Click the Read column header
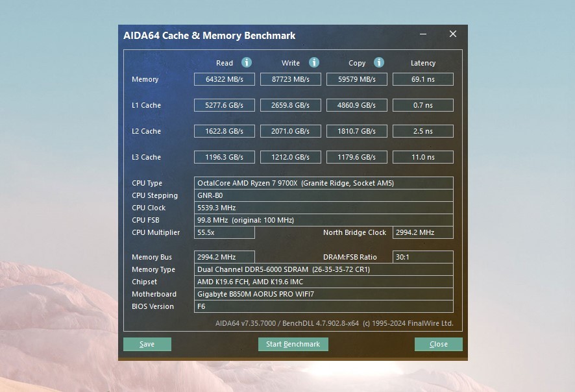The height and width of the screenshot is (392, 575). coord(225,63)
